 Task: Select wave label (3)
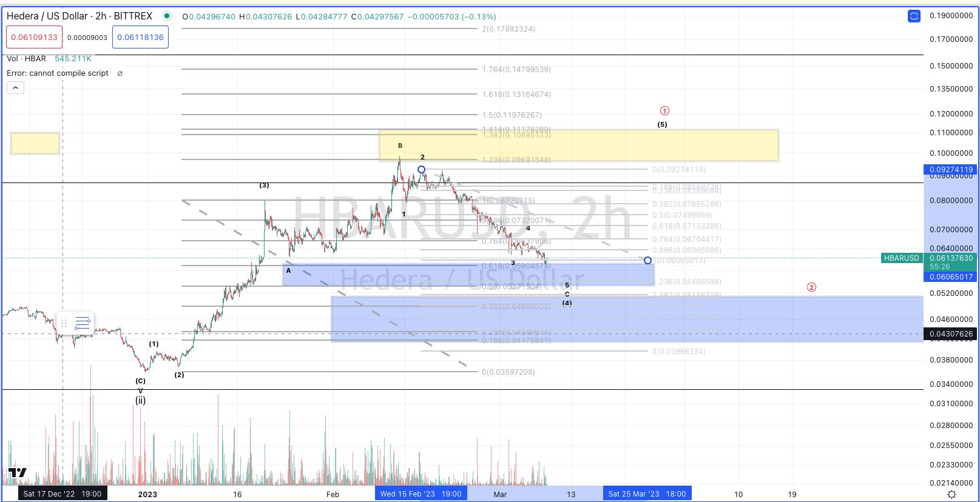point(265,185)
